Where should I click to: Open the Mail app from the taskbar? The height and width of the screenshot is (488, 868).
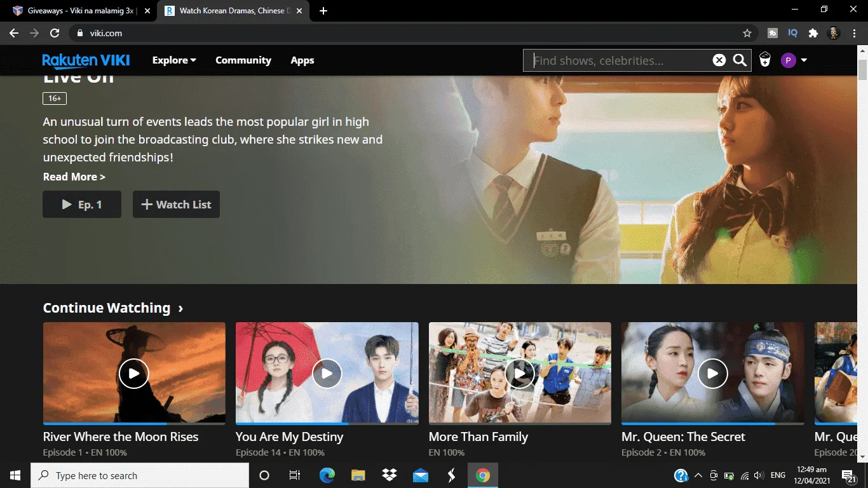(x=420, y=475)
